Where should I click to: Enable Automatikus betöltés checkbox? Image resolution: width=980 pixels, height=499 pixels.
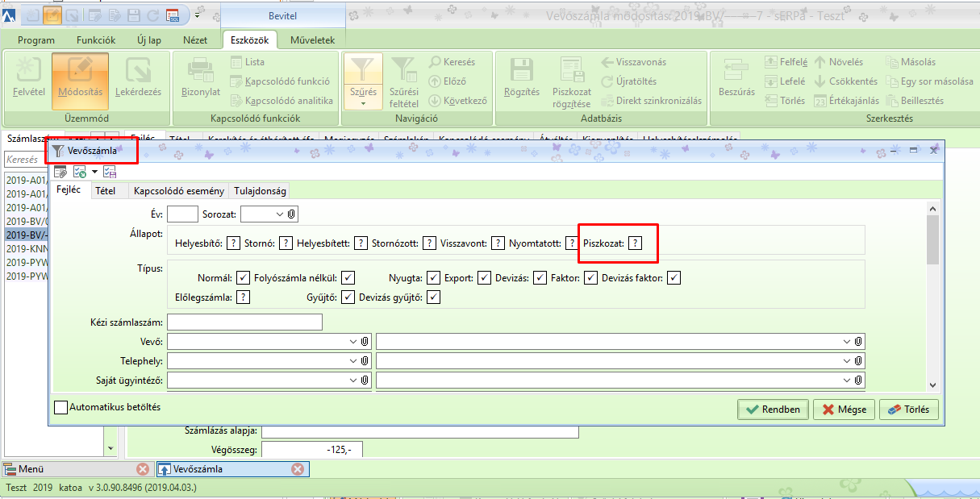60,407
